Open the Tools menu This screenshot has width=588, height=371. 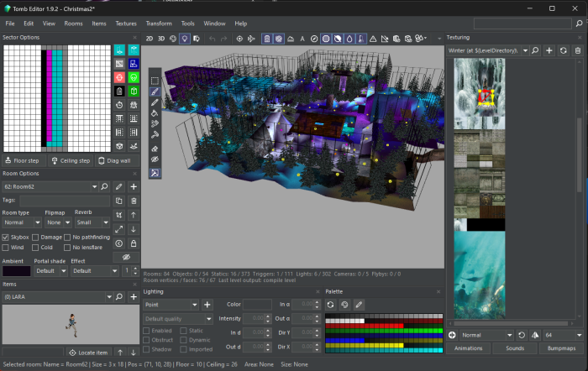(188, 24)
